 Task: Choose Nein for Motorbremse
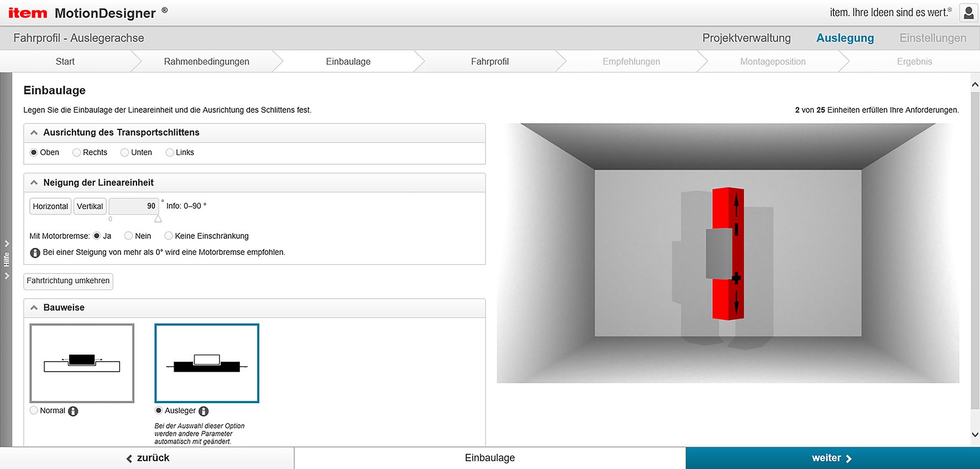[x=129, y=236]
